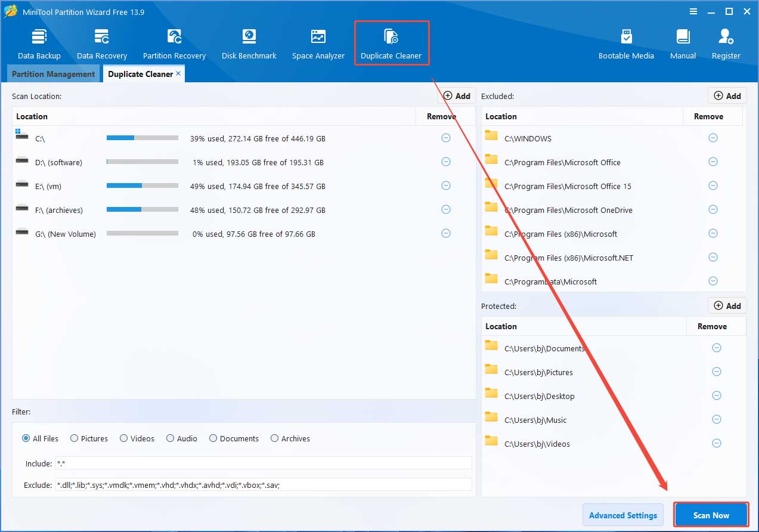The width and height of the screenshot is (759, 532).
Task: Open Bootable Media creator
Action: click(x=626, y=44)
